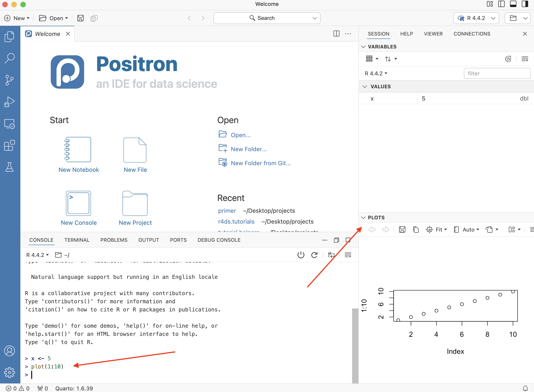Toggle word wrap in the console

coord(331,255)
